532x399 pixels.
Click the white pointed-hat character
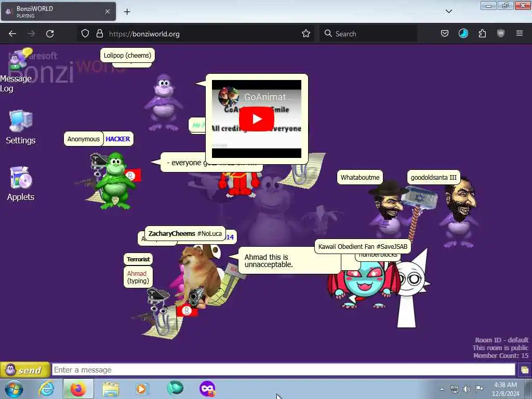click(x=410, y=288)
